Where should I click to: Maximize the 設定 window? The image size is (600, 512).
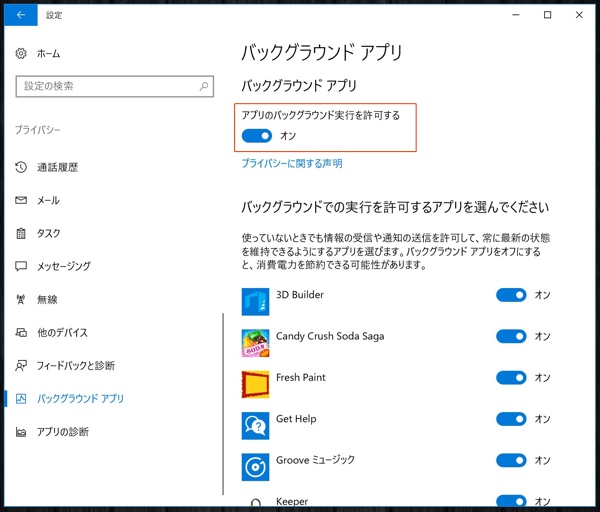548,15
